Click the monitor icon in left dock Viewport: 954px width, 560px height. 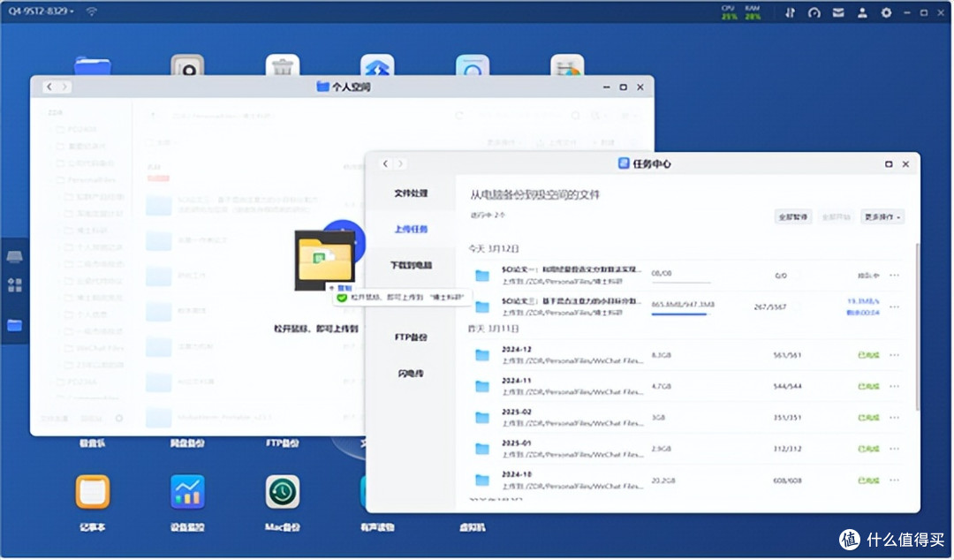click(x=15, y=257)
